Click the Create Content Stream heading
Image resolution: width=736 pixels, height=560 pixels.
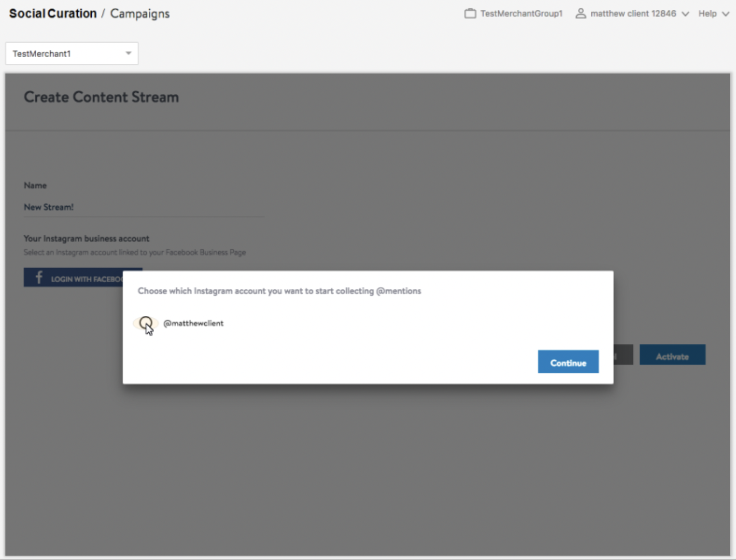pyautogui.click(x=101, y=97)
